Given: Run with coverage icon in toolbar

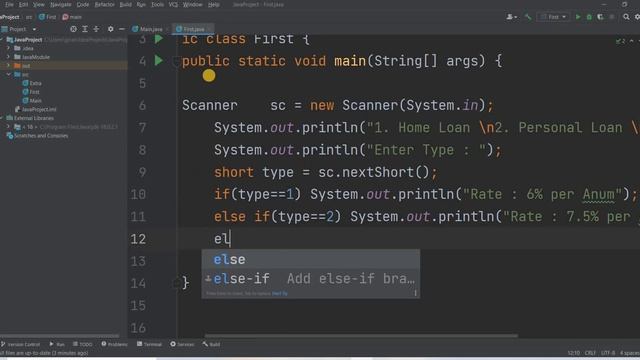Looking at the screenshot, I should 600,17.
